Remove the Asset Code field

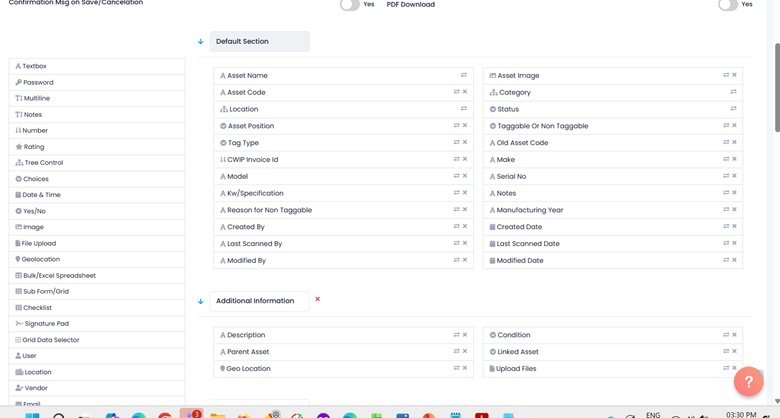[465, 92]
